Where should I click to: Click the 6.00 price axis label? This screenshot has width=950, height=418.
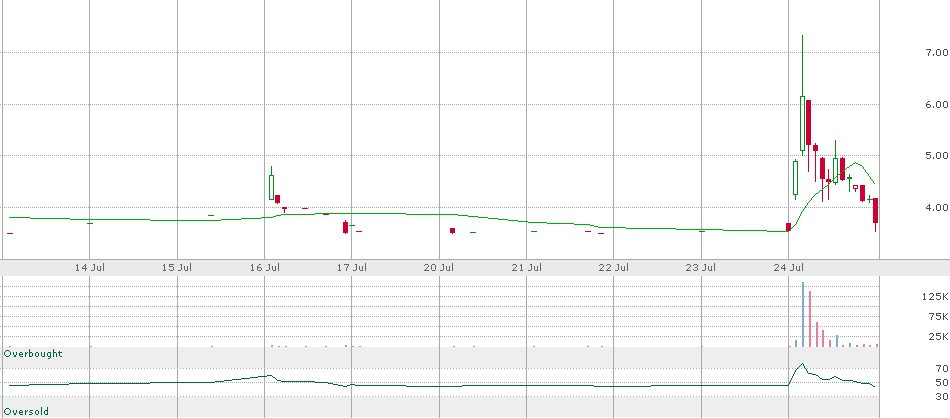[x=937, y=104]
